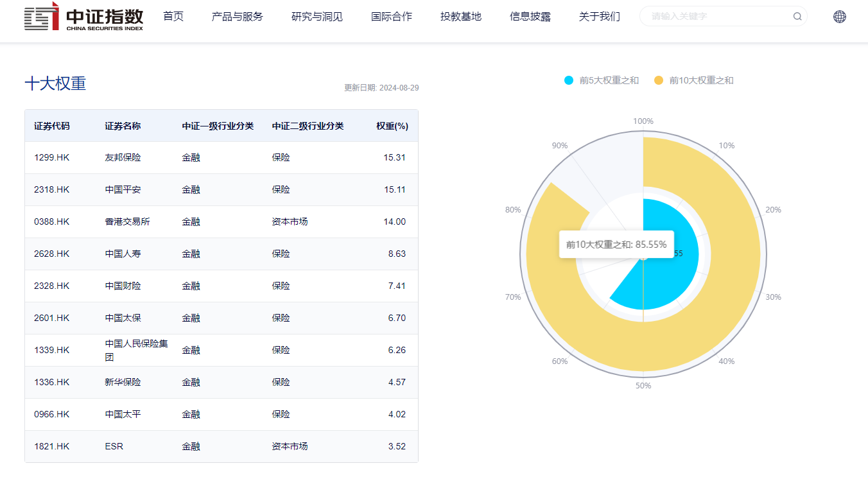Focus the keyword search input field
Image resolution: width=868 pixels, height=486 pixels.
[719, 17]
